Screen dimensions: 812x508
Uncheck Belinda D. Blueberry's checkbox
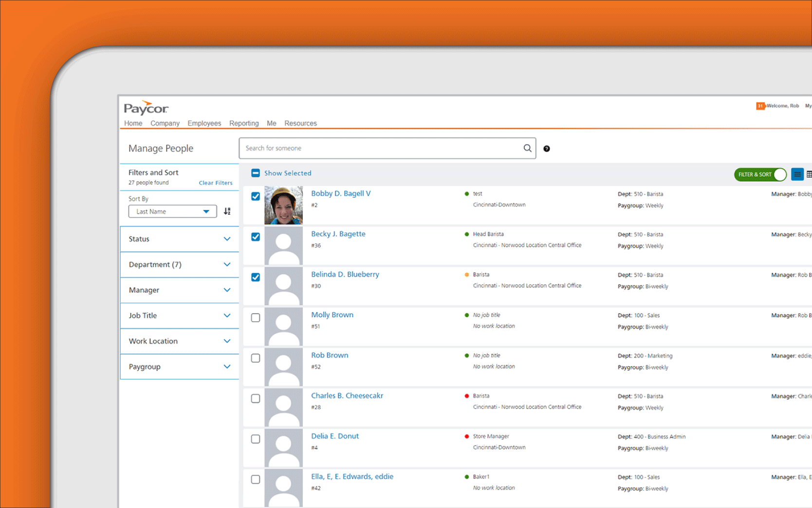pos(256,277)
